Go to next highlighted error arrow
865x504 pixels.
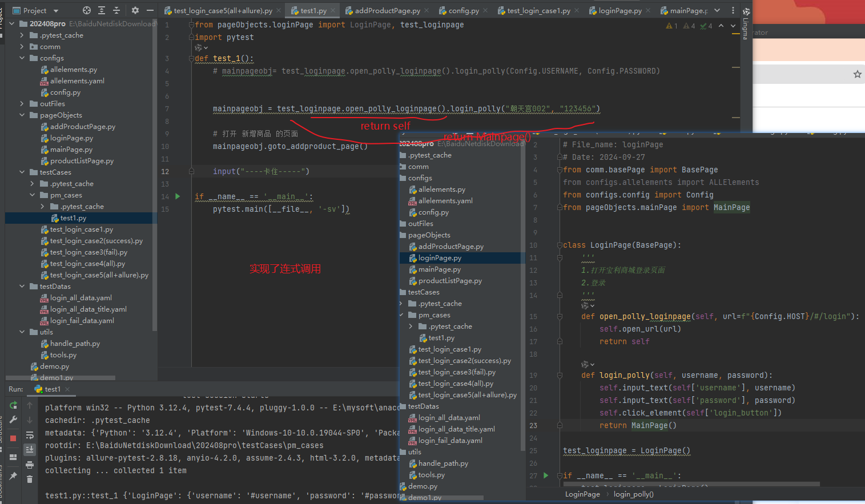click(x=733, y=26)
